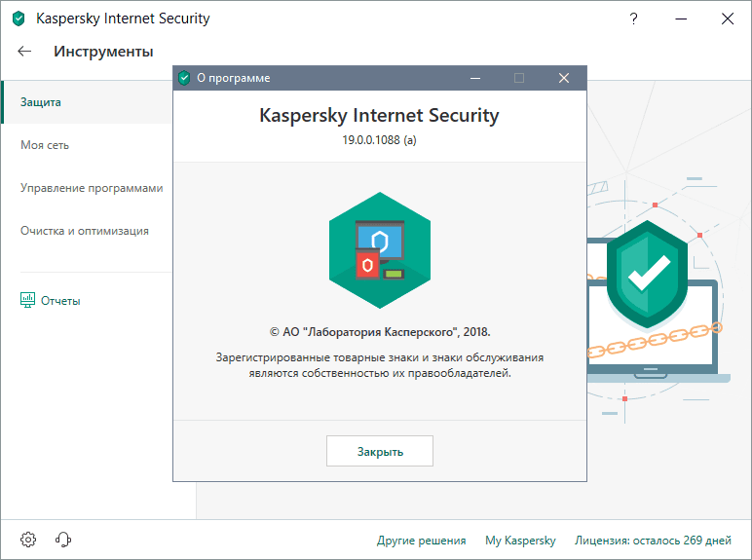
Task: Open the My Kaspersky link
Action: pos(520,541)
